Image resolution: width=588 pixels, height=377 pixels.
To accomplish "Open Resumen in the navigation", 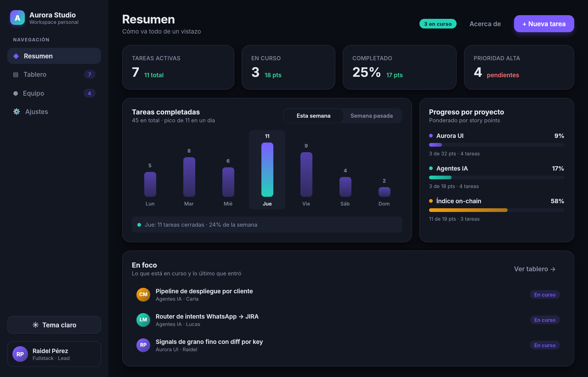I will pos(54,56).
